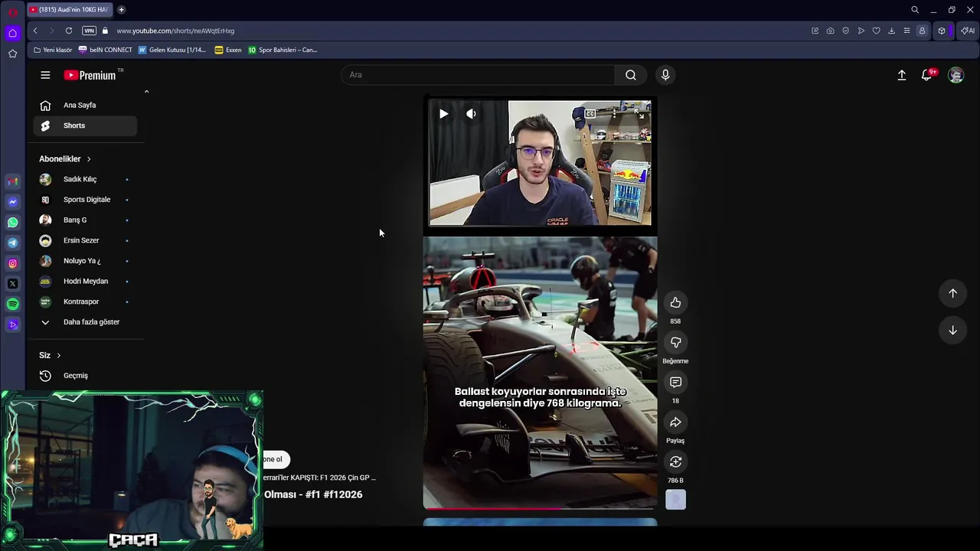Open Opera Easy Setup sliders icon

(x=906, y=31)
